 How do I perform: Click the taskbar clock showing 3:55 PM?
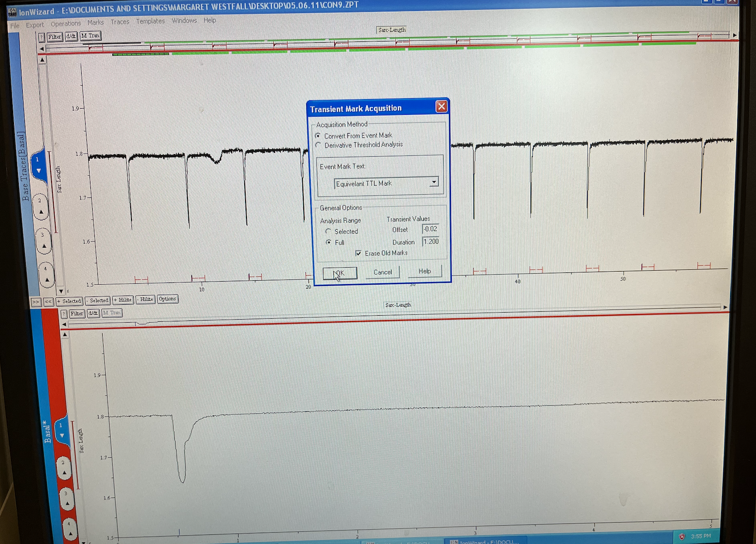701,536
